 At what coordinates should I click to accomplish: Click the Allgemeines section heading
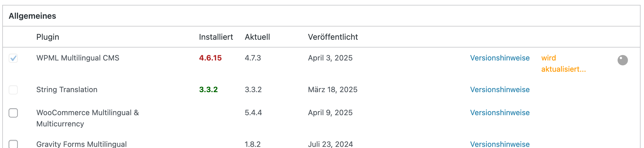coord(32,16)
